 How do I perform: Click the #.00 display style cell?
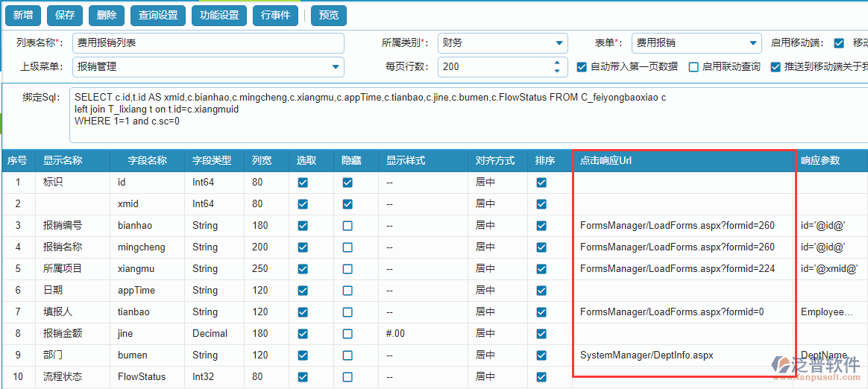click(424, 333)
